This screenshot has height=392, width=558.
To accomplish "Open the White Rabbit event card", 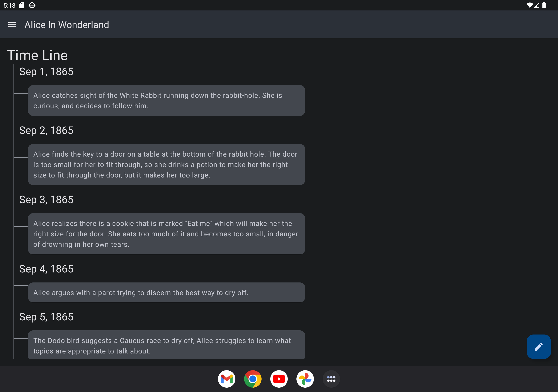I will 166,101.
